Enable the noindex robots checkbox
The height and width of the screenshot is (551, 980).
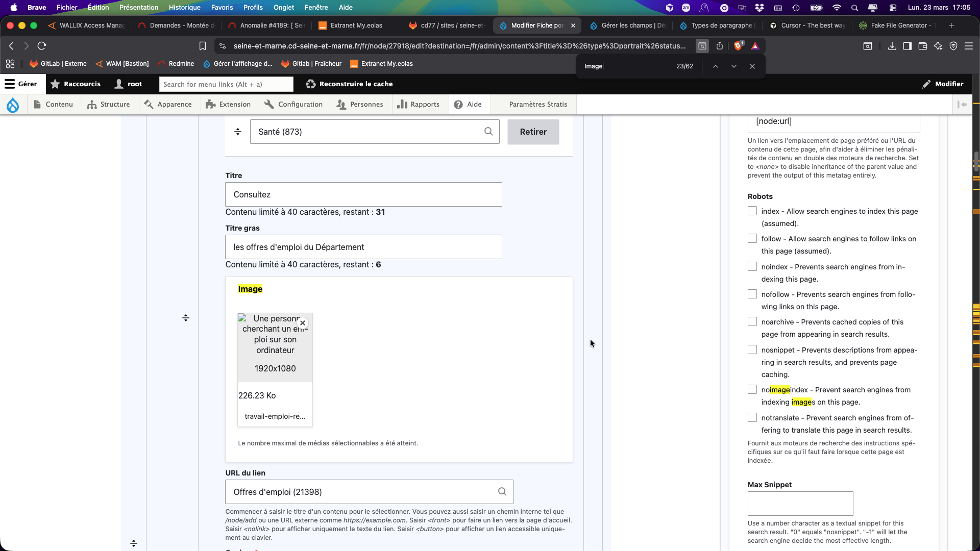click(752, 266)
